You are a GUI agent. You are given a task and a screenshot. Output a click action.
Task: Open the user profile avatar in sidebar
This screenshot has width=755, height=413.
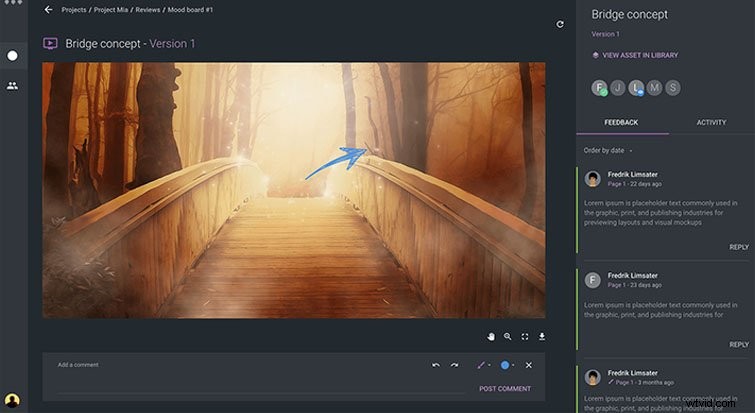[12, 400]
